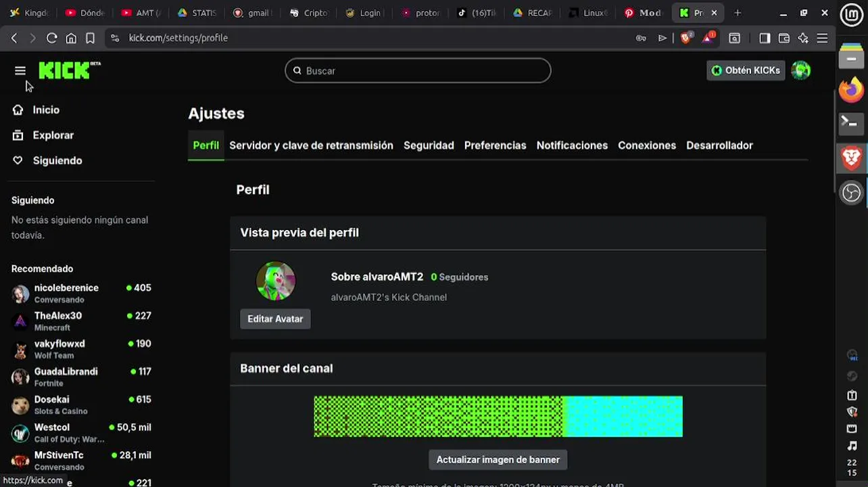Open Brave Shields lion icon
Image resolution: width=868 pixels, height=487 pixels.
coord(685,38)
